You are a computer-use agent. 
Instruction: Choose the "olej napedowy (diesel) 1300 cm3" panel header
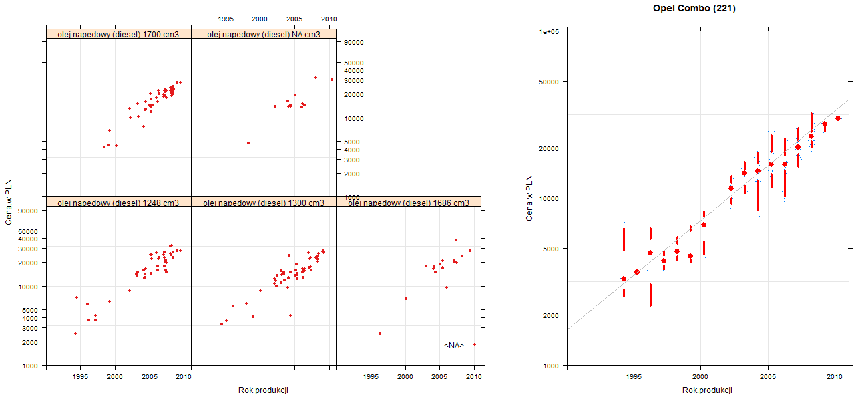coord(264,203)
